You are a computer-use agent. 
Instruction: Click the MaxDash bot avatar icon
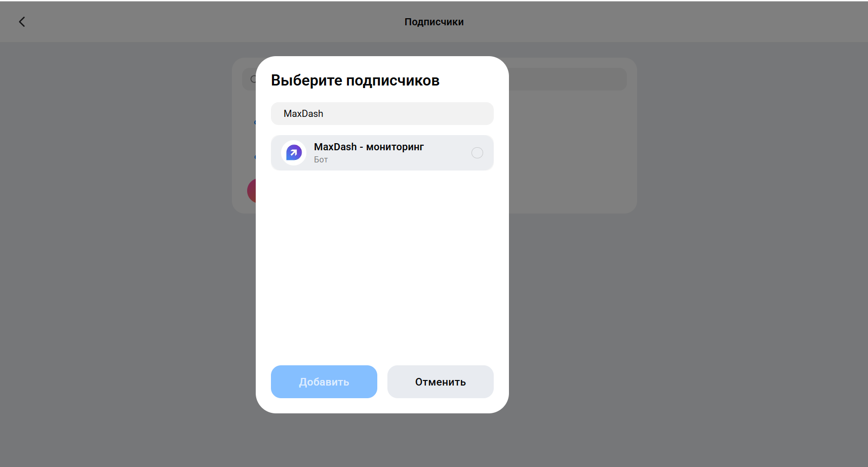tap(294, 153)
